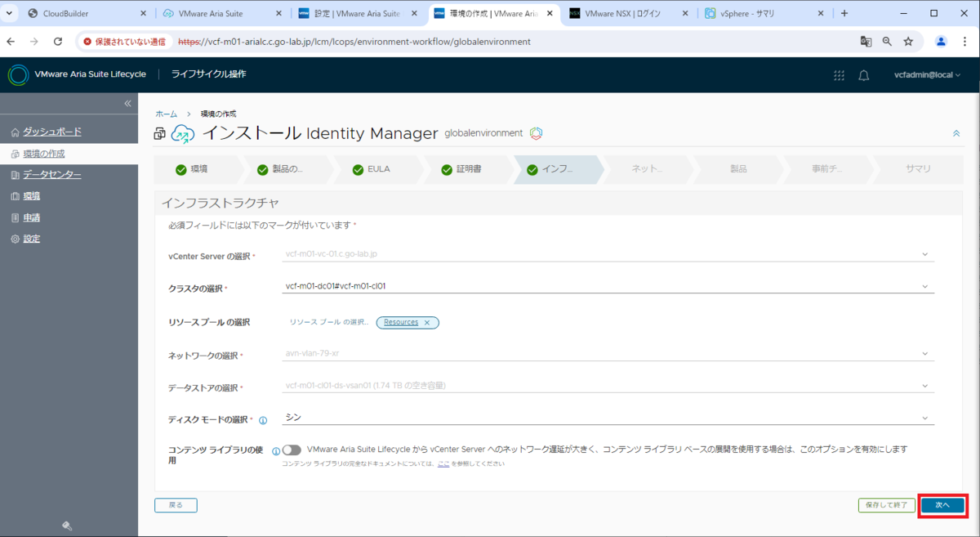Viewport: 980px width, 537px height.
Task: Click the browser reload icon
Action: [58, 41]
